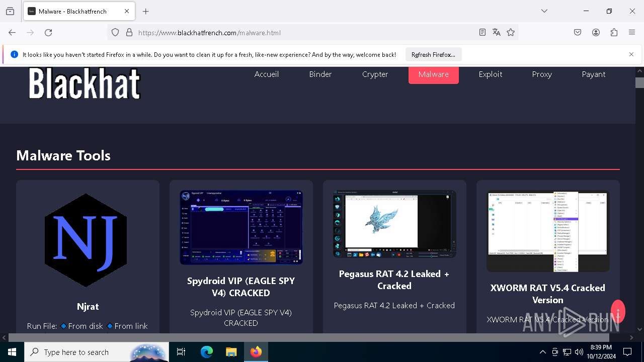Expand the list all tabs chevron
Image resolution: width=644 pixels, height=362 pixels.
click(544, 11)
